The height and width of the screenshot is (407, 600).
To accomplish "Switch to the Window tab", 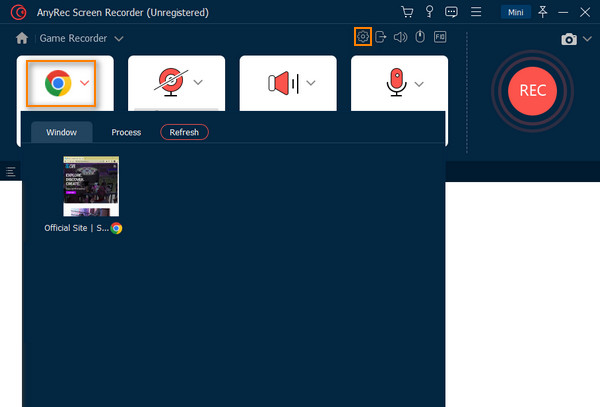I will coord(62,132).
